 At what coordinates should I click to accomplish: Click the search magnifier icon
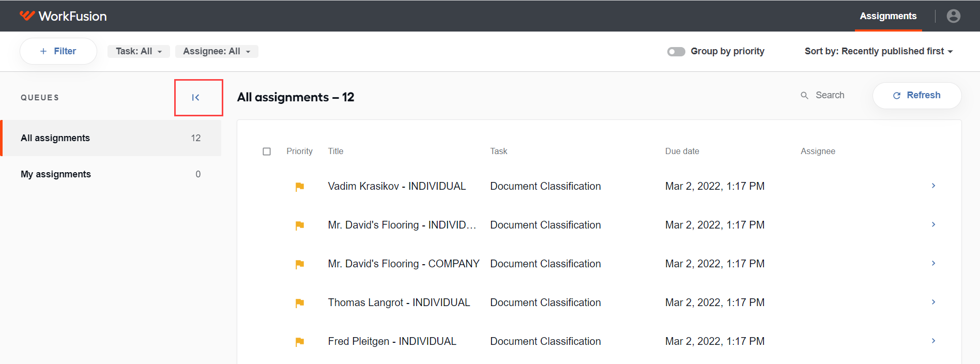[804, 96]
